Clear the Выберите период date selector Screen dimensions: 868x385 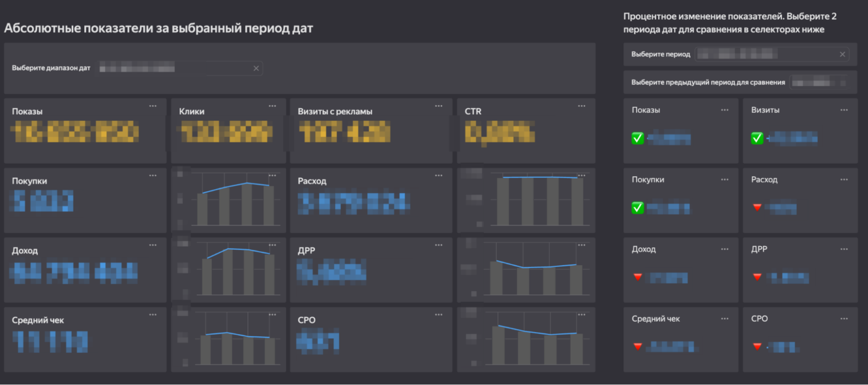click(x=842, y=54)
